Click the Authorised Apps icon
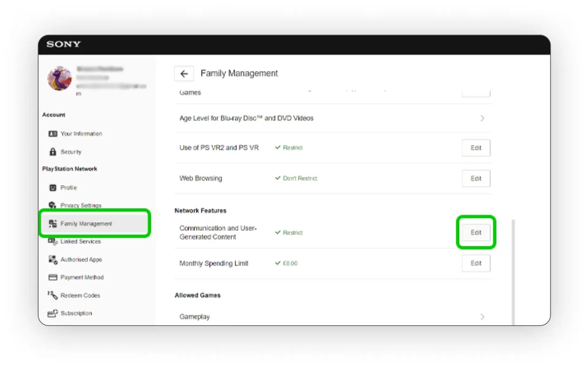Viewport: 588px width, 366px height. point(53,260)
